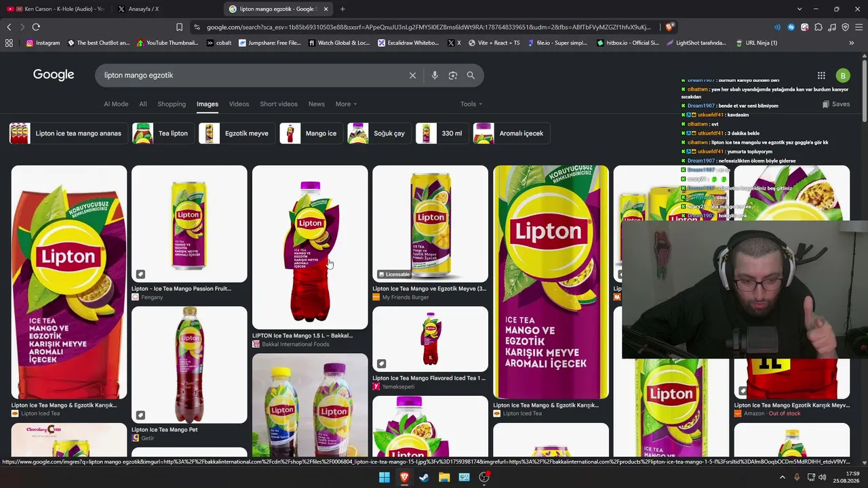This screenshot has width=868, height=488.
Task: Reload the current page
Action: (36, 27)
